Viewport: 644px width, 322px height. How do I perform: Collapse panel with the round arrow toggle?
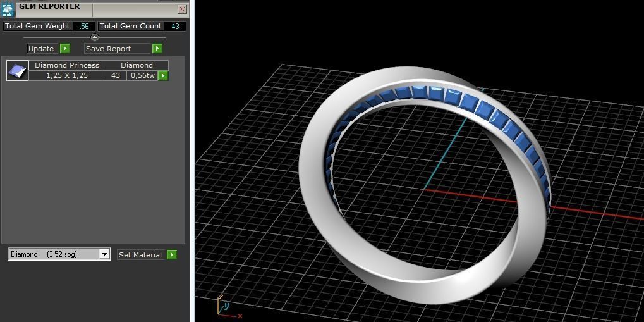pos(94,37)
